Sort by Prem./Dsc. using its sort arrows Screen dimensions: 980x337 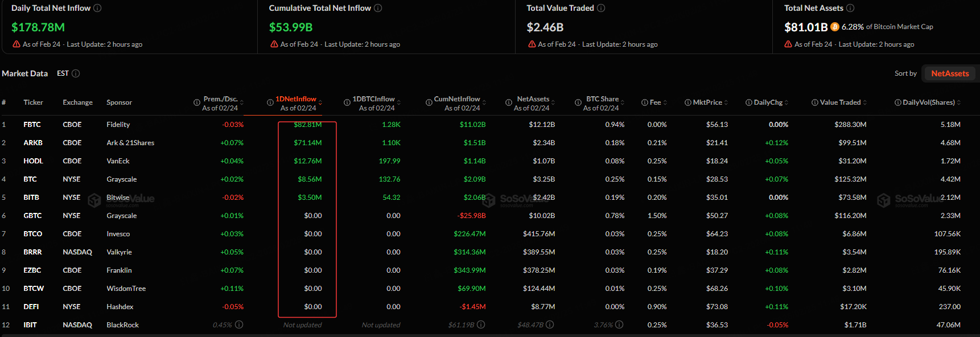click(242, 102)
